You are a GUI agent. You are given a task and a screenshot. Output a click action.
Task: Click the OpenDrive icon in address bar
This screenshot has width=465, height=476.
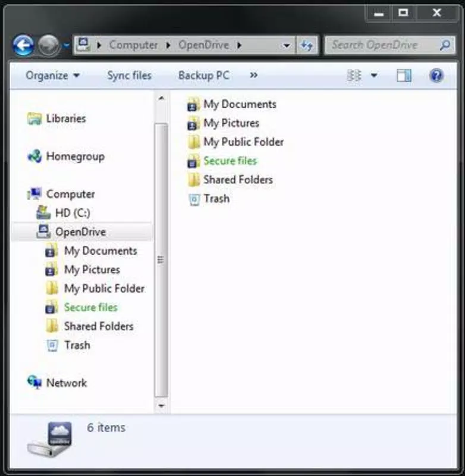coord(83,45)
